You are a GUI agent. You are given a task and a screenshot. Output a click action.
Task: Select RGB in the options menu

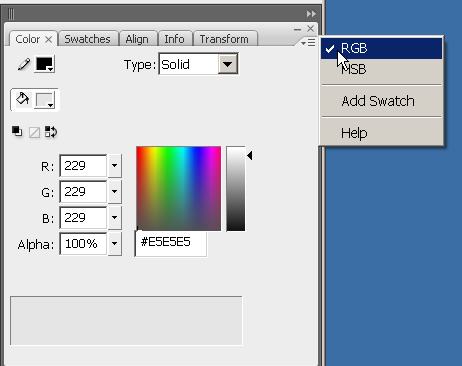click(381, 49)
